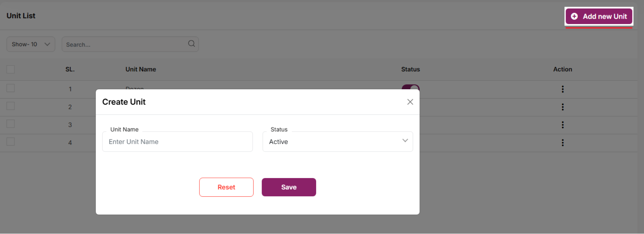Click the Enter Unit Name field
The height and width of the screenshot is (234, 644).
tap(177, 142)
